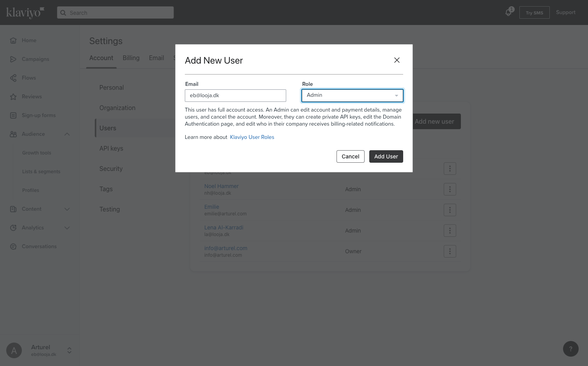Click the Audience people icon
588x366 pixels.
click(x=13, y=134)
